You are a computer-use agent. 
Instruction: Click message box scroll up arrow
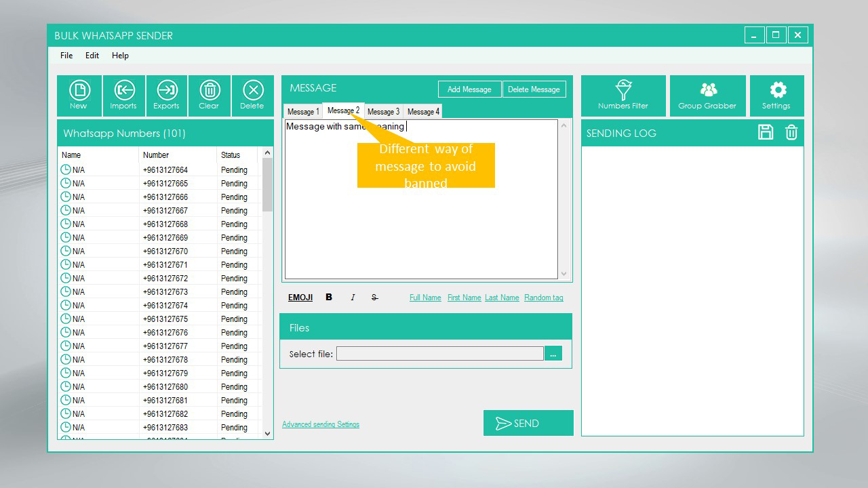[x=564, y=126]
